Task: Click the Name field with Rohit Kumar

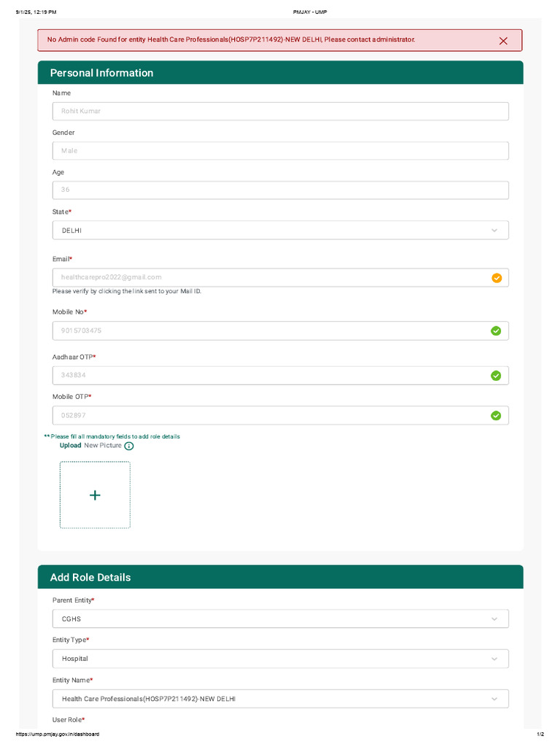Action: coord(281,111)
